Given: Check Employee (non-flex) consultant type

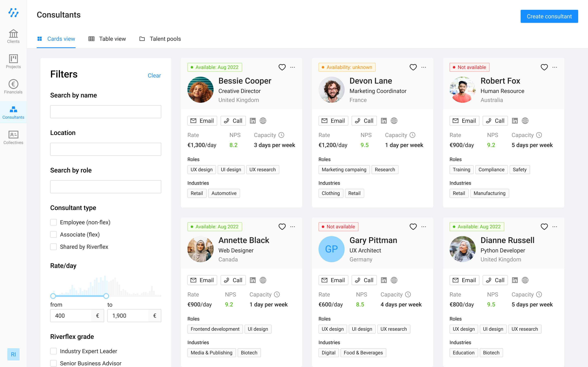Looking at the screenshot, I should click(x=53, y=222).
